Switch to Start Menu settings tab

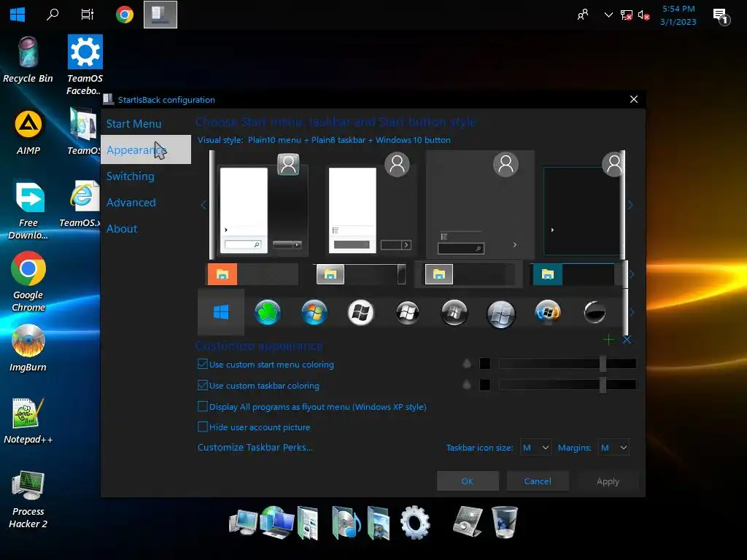click(134, 124)
